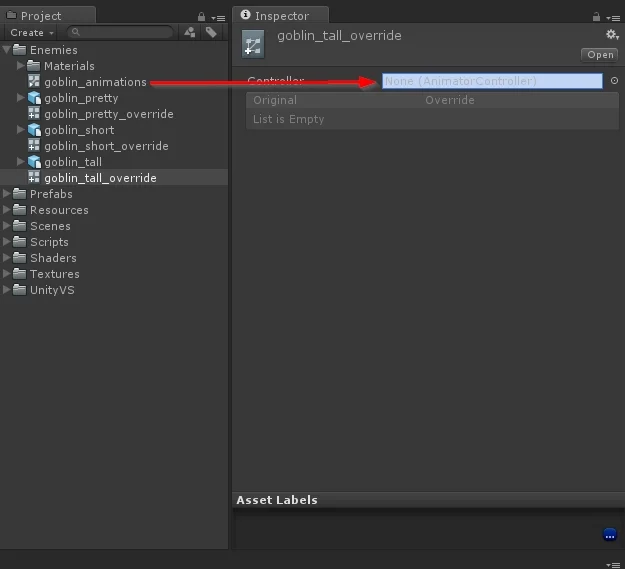This screenshot has width=625, height=569.
Task: Expand the Shaders folder arrow
Action: pyautogui.click(x=6, y=257)
